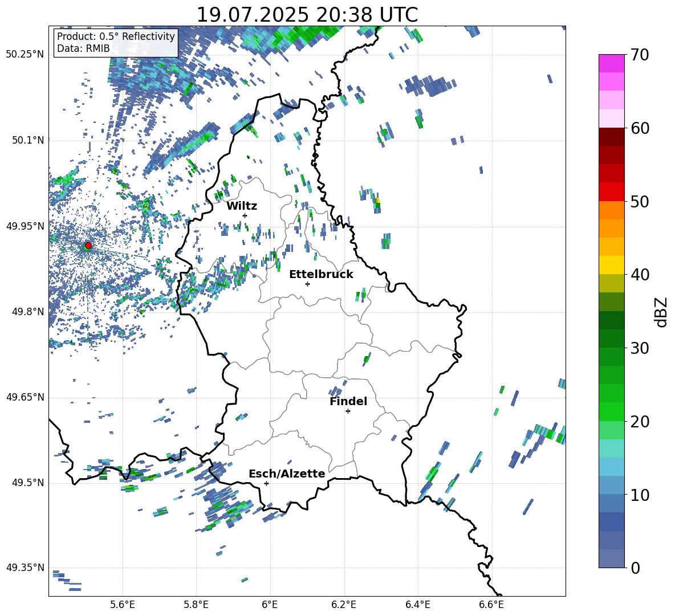Click the 6°E longitude tick label

pyautogui.click(x=270, y=605)
